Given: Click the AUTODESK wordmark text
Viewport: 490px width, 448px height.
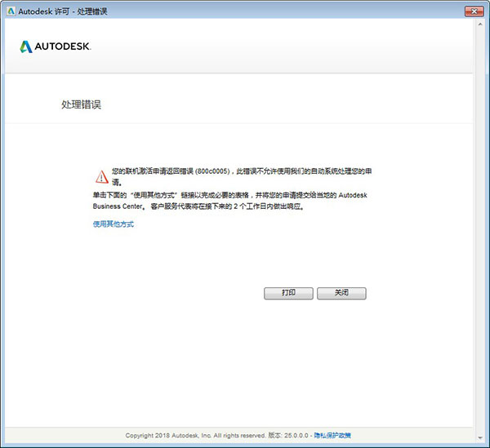Looking at the screenshot, I should coord(62,47).
